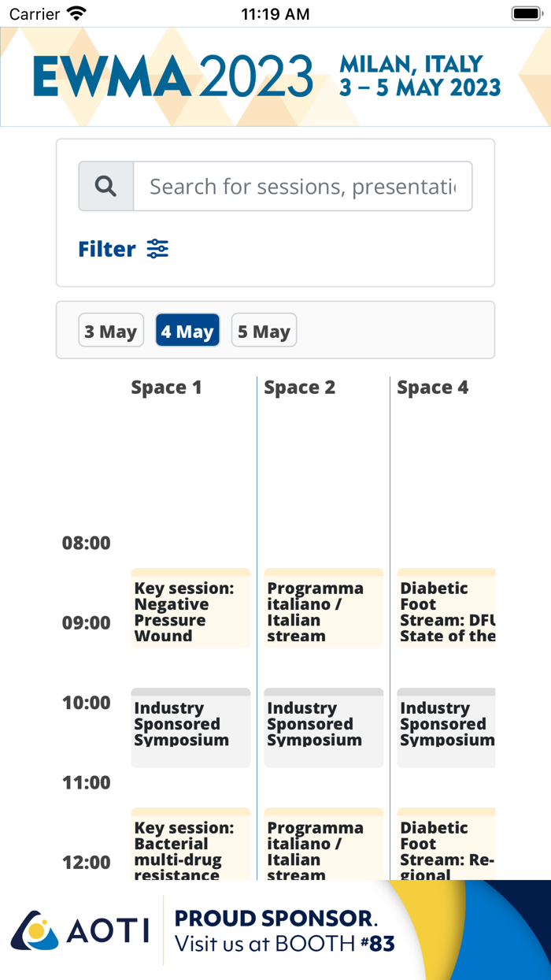Tap the Space 2 column header
The width and height of the screenshot is (551, 980).
[x=299, y=388]
